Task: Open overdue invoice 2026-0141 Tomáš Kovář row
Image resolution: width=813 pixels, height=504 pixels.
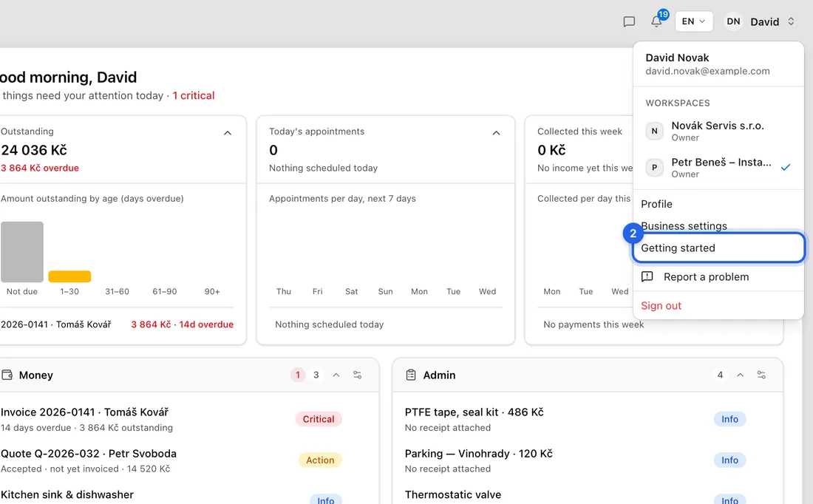Action: 117,324
